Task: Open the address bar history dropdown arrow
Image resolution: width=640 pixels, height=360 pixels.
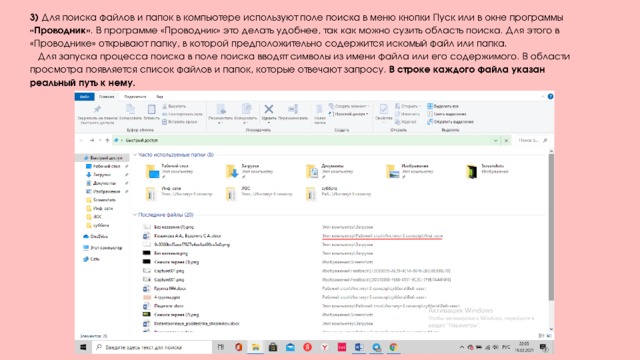Action: tap(496, 140)
